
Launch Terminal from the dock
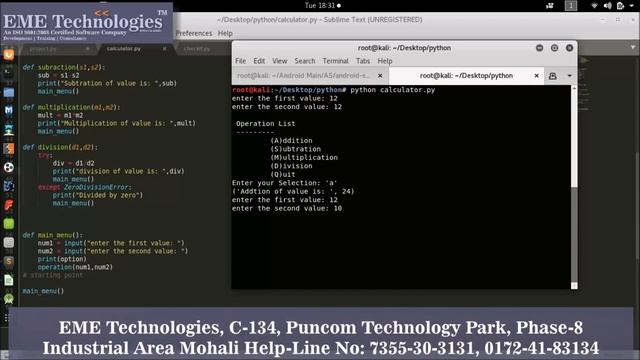coord(9,73)
